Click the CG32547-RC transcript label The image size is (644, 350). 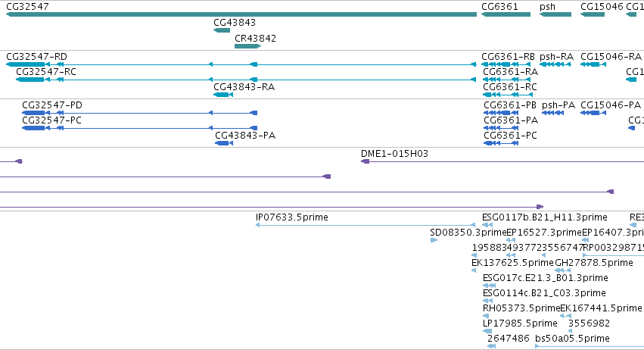click(46, 71)
